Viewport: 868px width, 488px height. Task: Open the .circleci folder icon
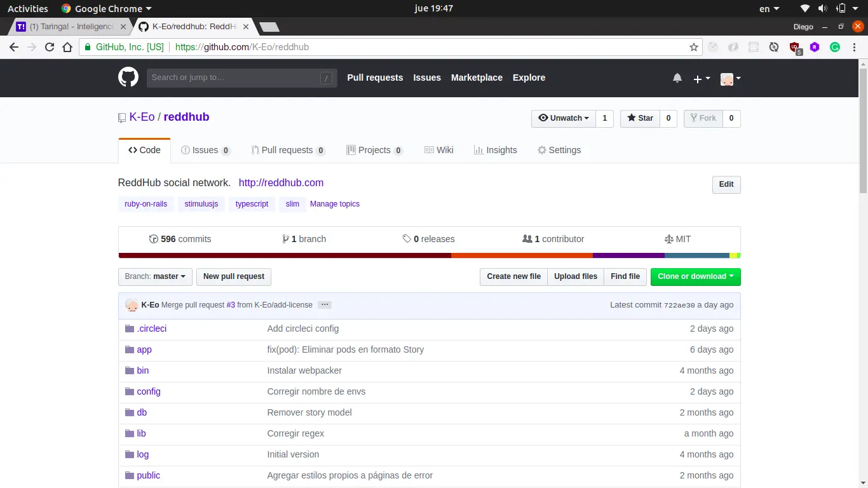point(130,329)
